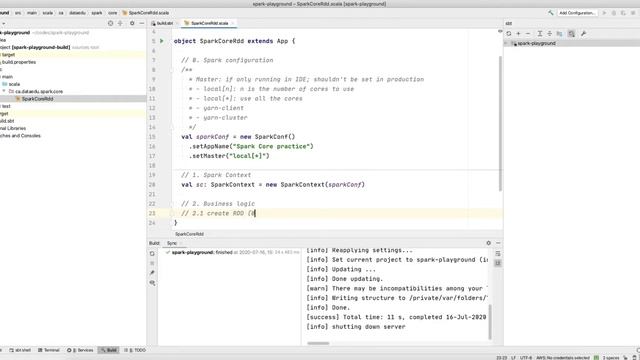The image size is (640, 360).
Task: Locate opened file target icon in Project panel
Action: tap(110, 24)
